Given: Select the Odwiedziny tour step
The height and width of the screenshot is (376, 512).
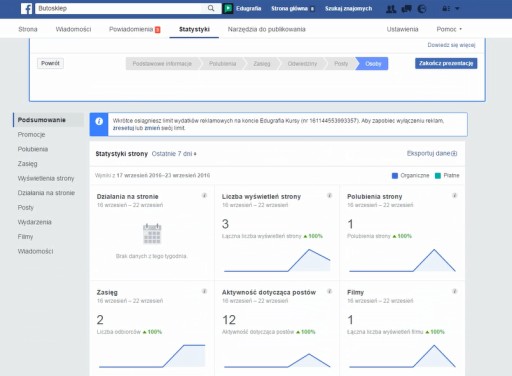Looking at the screenshot, I should pos(302,64).
